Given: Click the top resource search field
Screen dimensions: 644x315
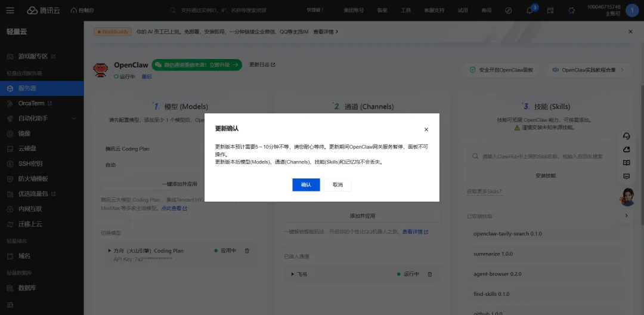Looking at the screenshot, I should 224,10.
